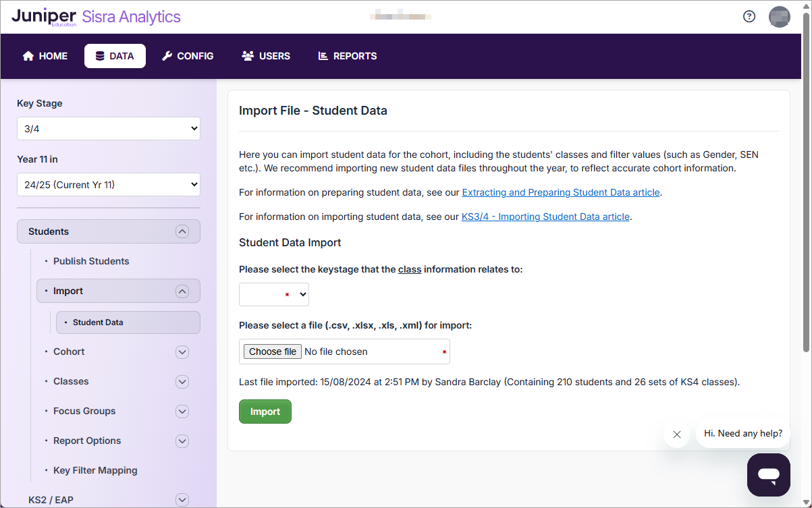
Task: Click the green Import button
Action: pos(265,412)
